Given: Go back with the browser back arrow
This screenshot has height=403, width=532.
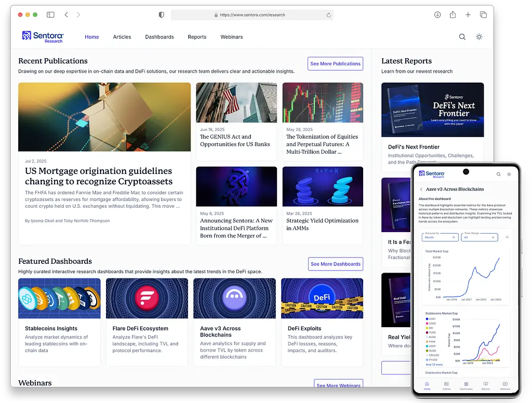Looking at the screenshot, I should [66, 15].
